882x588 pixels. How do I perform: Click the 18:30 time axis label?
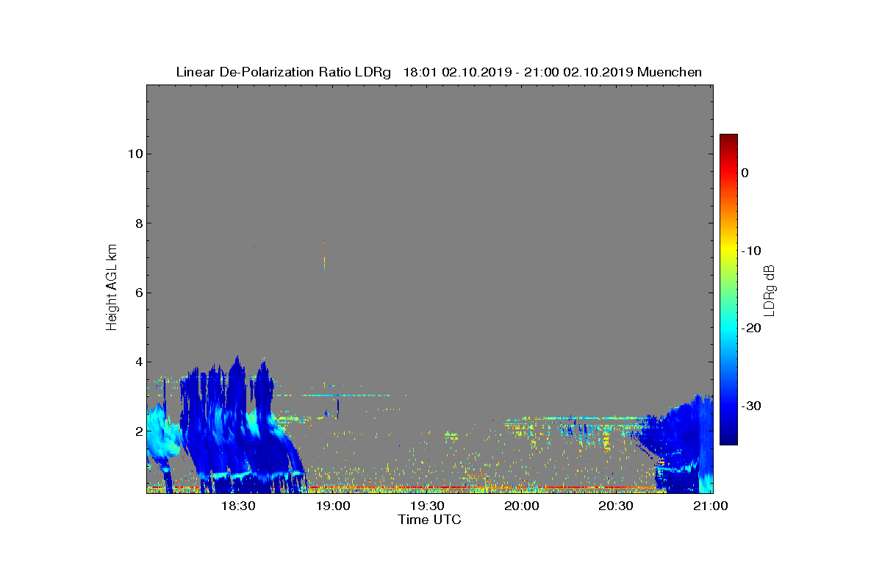[238, 506]
